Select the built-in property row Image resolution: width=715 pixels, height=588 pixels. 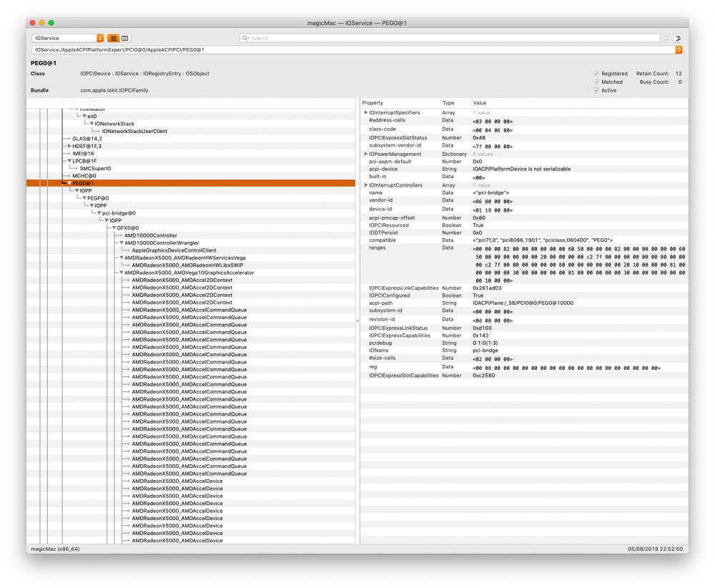524,177
